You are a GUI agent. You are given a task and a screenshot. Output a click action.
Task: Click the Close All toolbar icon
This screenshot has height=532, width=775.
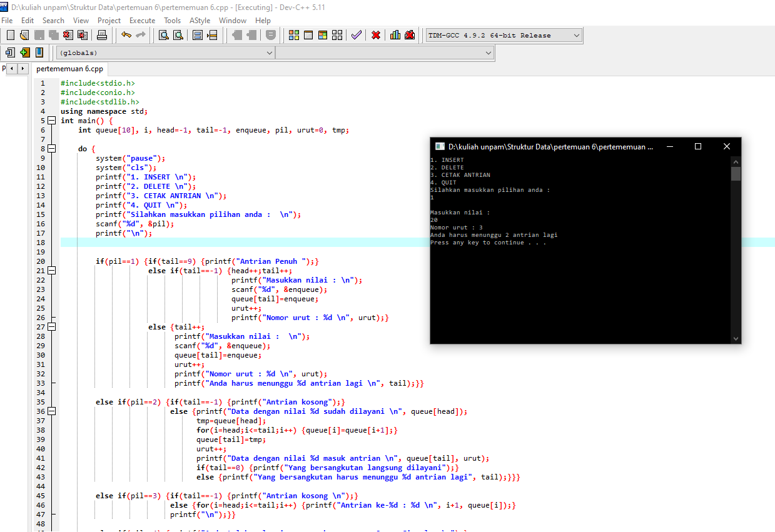point(82,35)
